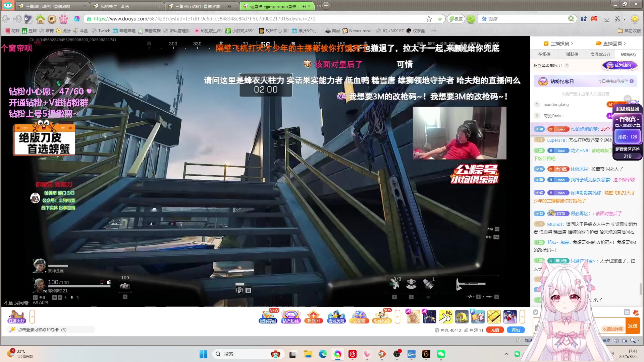This screenshot has height=362, width=644.
Task: Open the 星际穿越 activity icon
Action: click(268, 316)
